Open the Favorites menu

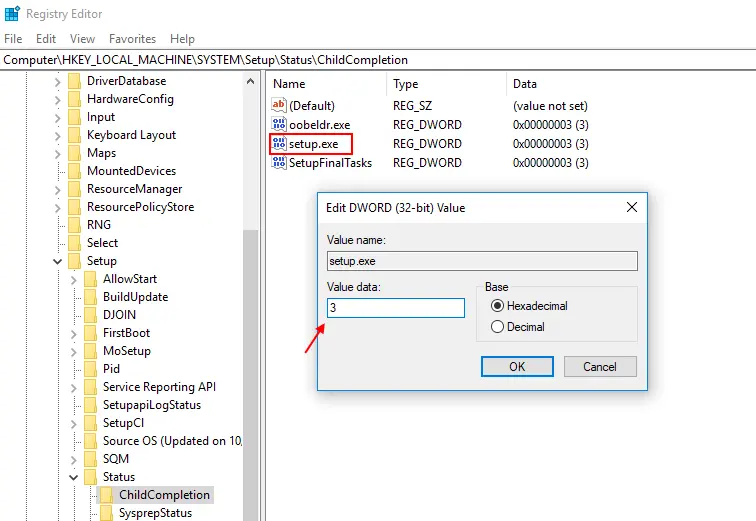(x=132, y=39)
